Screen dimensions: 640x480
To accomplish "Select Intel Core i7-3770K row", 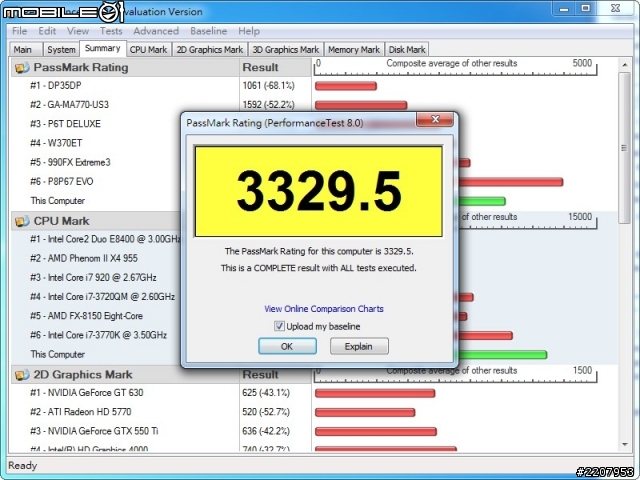I will coord(96,335).
